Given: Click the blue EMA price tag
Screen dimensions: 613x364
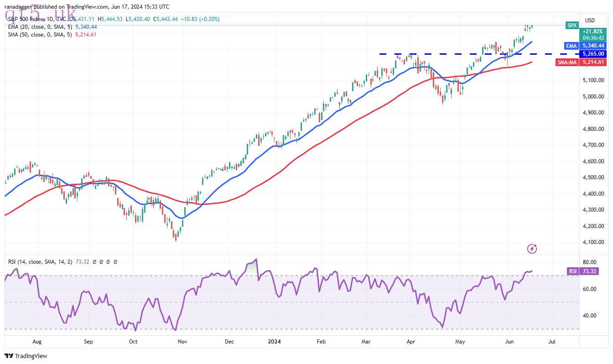Looking at the screenshot, I should [x=572, y=46].
